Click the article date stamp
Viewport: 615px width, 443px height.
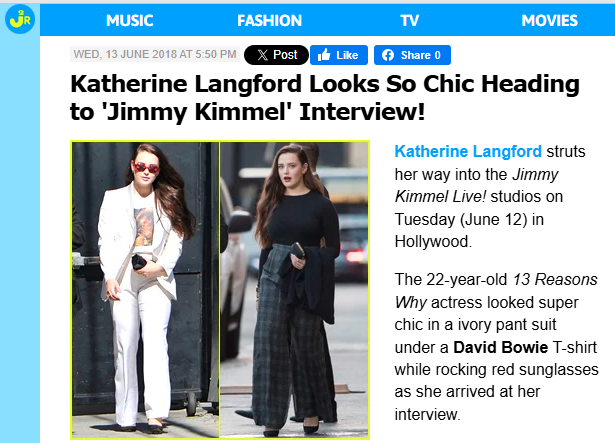[155, 54]
